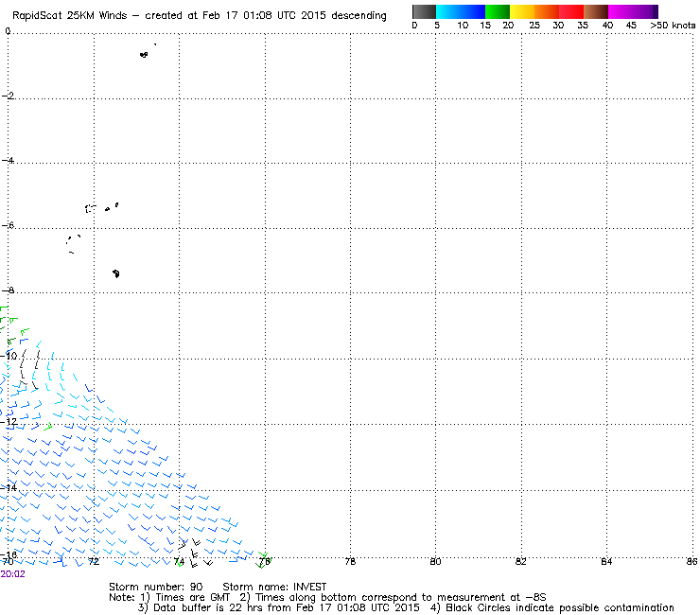Screen dimensions: 700x615
Task: Click the 'Storm number: 90' text
Action: tap(156, 587)
